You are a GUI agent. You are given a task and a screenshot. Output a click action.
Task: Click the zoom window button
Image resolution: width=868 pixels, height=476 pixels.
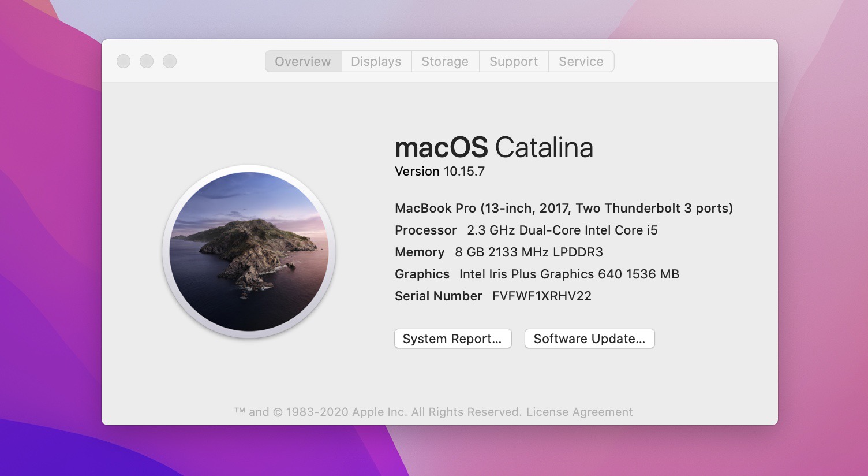(x=170, y=61)
